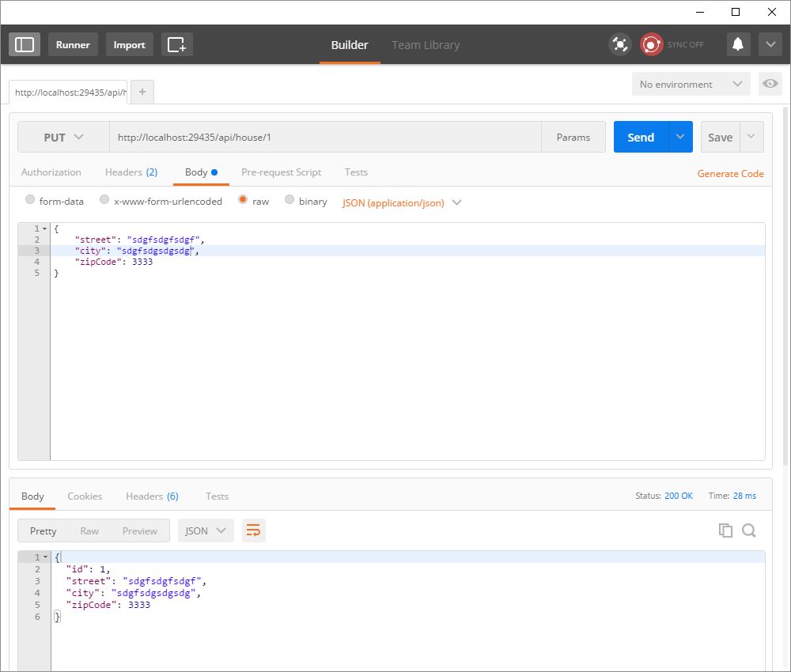
Task: Click the request URL input field
Action: [x=325, y=137]
